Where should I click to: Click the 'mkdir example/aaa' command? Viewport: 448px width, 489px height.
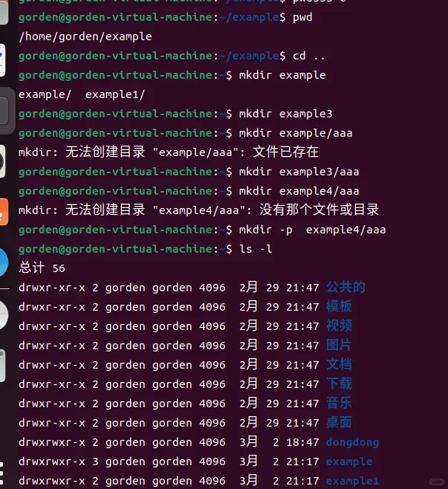(x=296, y=133)
